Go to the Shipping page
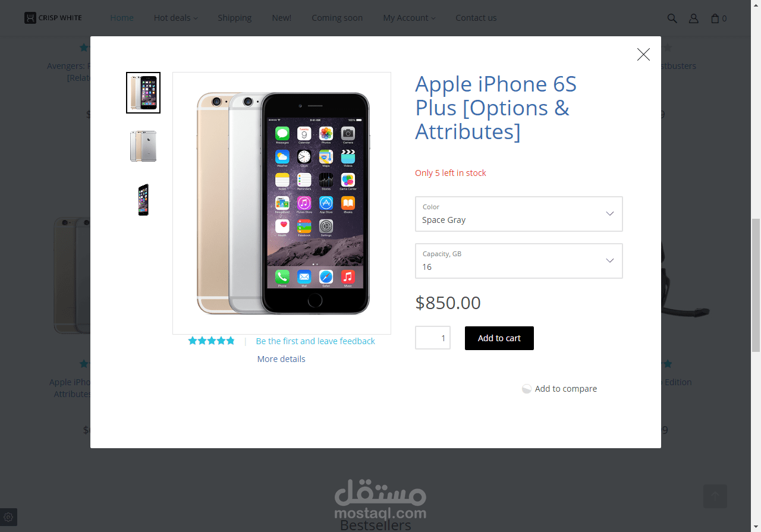Image resolution: width=761 pixels, height=532 pixels. (234, 18)
